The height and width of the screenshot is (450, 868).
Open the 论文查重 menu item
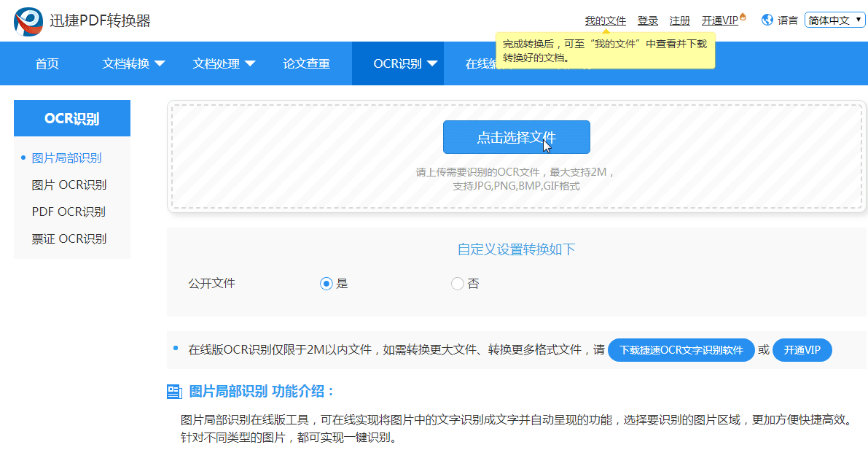point(308,63)
